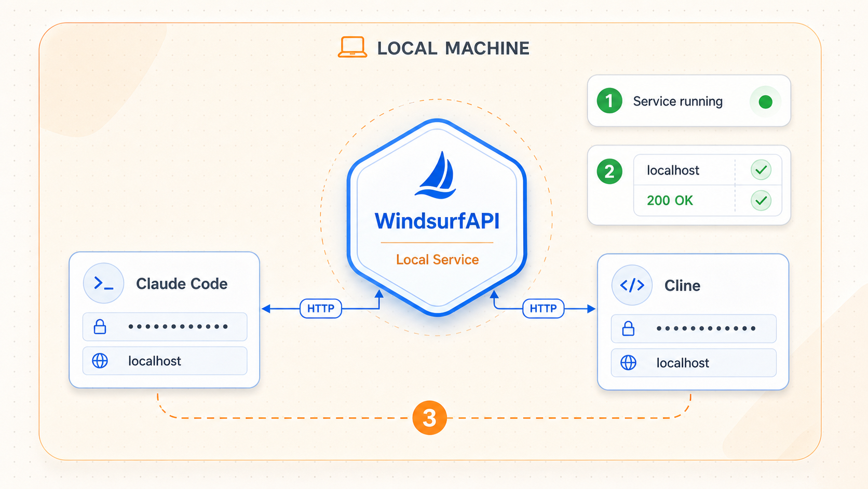Click the 200 OK status text

(x=670, y=201)
